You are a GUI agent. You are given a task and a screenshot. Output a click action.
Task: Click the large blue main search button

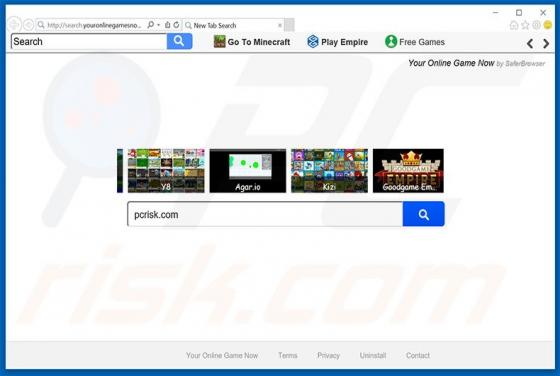(x=424, y=214)
